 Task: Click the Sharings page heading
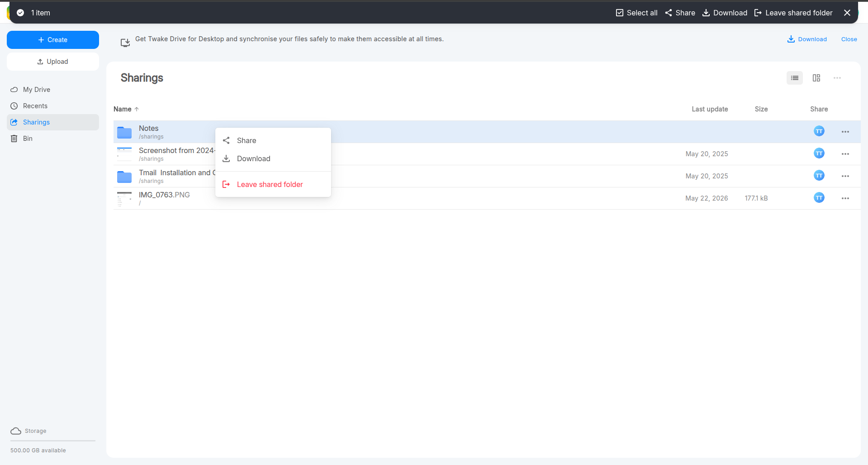pyautogui.click(x=142, y=78)
